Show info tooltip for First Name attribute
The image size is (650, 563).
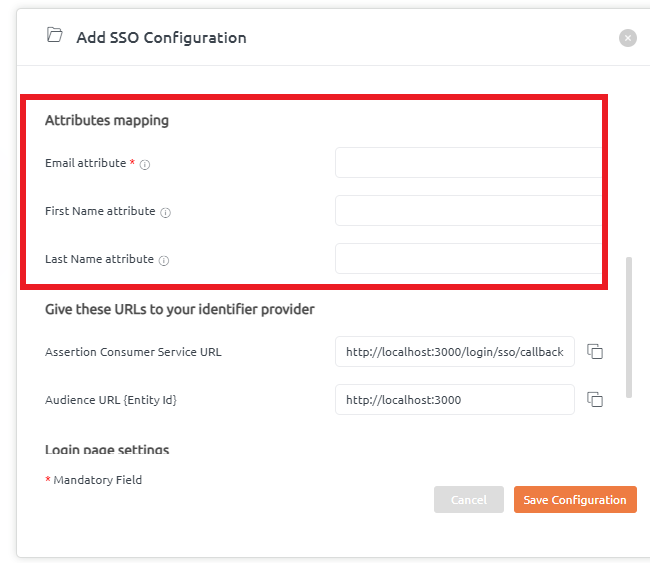tap(165, 213)
